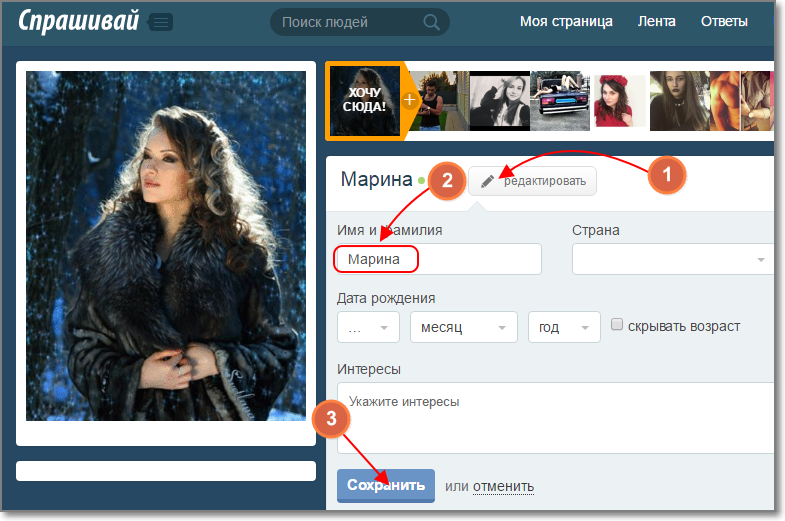Open the thumbnail showing a car
Viewport: 785px width, 521px height.
(x=559, y=101)
